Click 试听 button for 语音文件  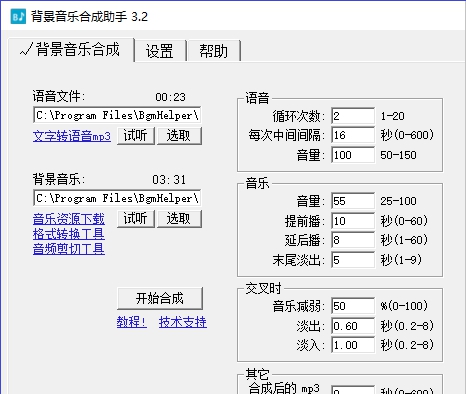(x=136, y=136)
